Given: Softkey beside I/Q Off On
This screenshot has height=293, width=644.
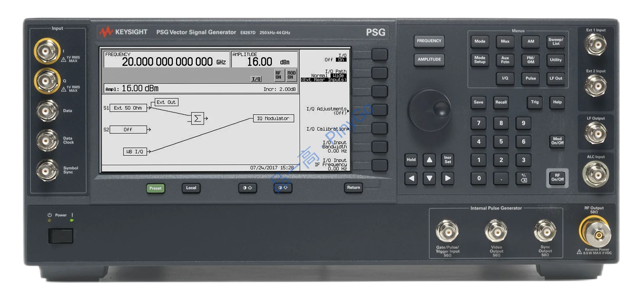Looking at the screenshot, I should (x=379, y=55).
